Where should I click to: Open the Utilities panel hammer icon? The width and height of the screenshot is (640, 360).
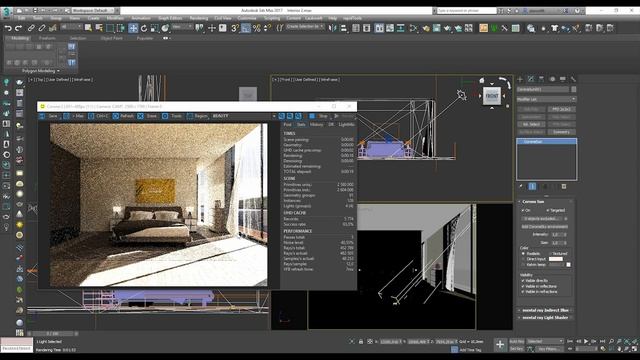coord(573,79)
